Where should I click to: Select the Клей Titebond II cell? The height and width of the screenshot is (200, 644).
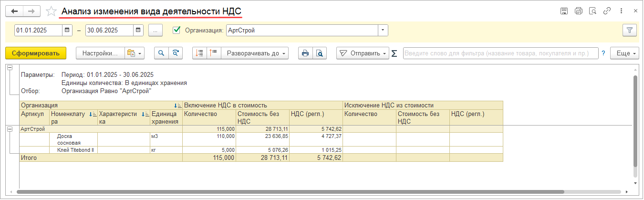(x=73, y=150)
